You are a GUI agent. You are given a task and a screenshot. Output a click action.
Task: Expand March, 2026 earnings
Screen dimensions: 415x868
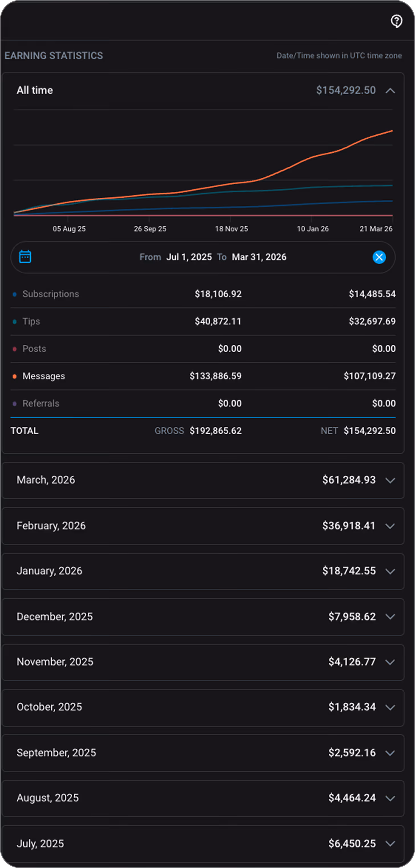390,480
